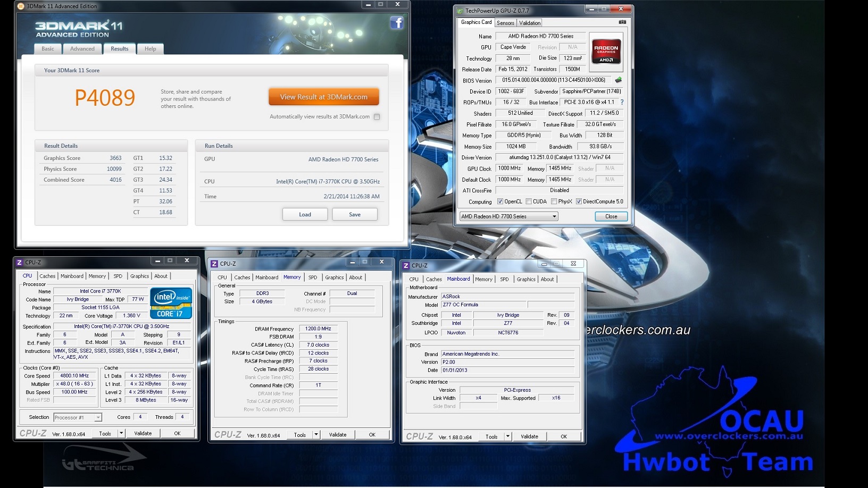The image size is (868, 488).
Task: Click the 3DMark 11 title bar app icon
Action: (21, 6)
